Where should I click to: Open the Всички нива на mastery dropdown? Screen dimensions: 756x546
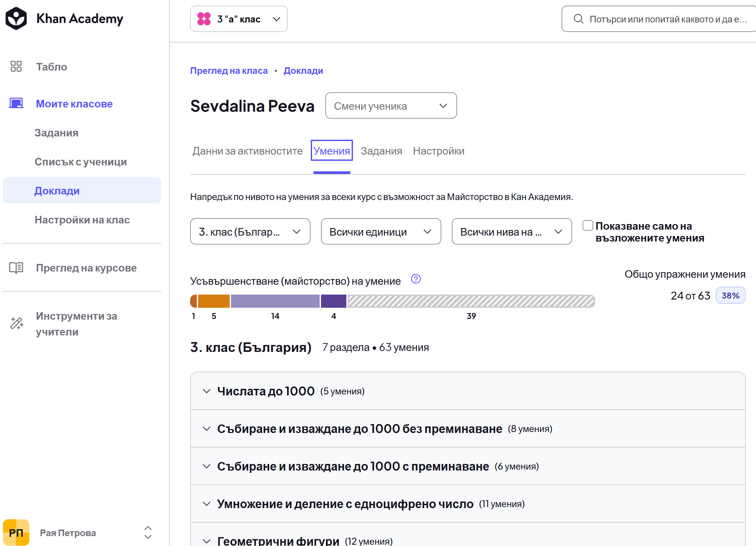[x=511, y=231]
